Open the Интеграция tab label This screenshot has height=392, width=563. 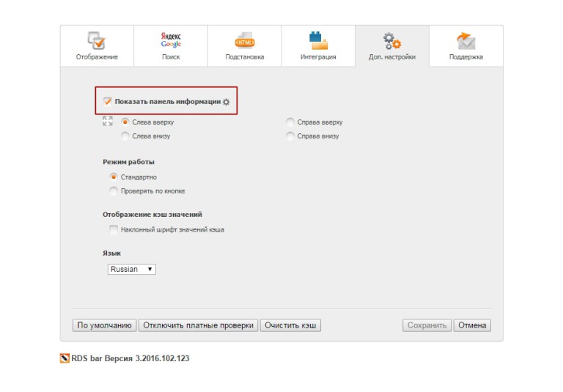click(x=318, y=57)
